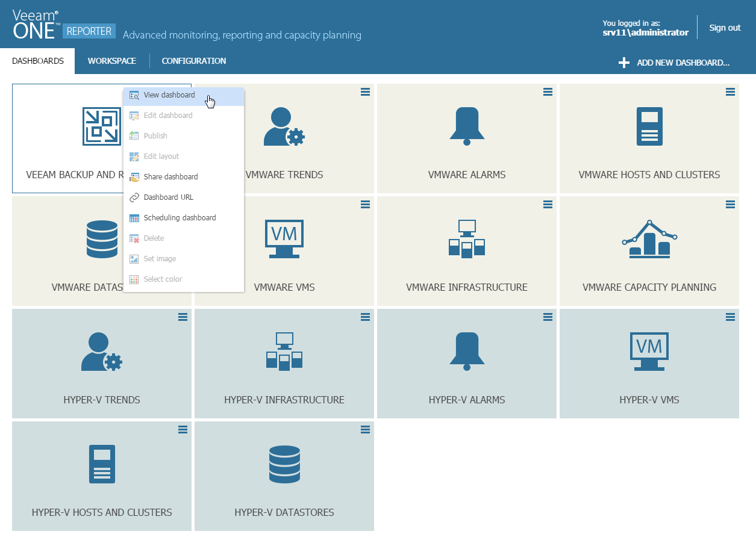Open menu on Hyper-V Trends tile
The image size is (756, 546).
tap(183, 317)
